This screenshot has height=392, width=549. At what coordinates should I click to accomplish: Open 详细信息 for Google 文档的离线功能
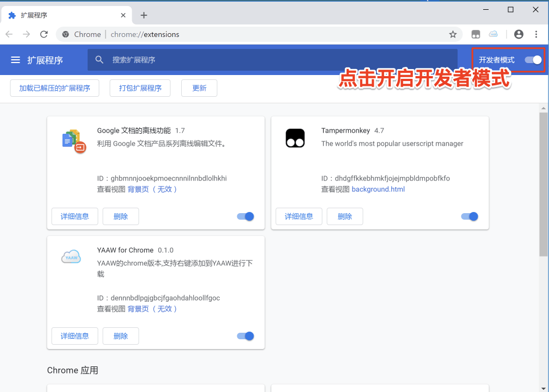click(x=75, y=216)
